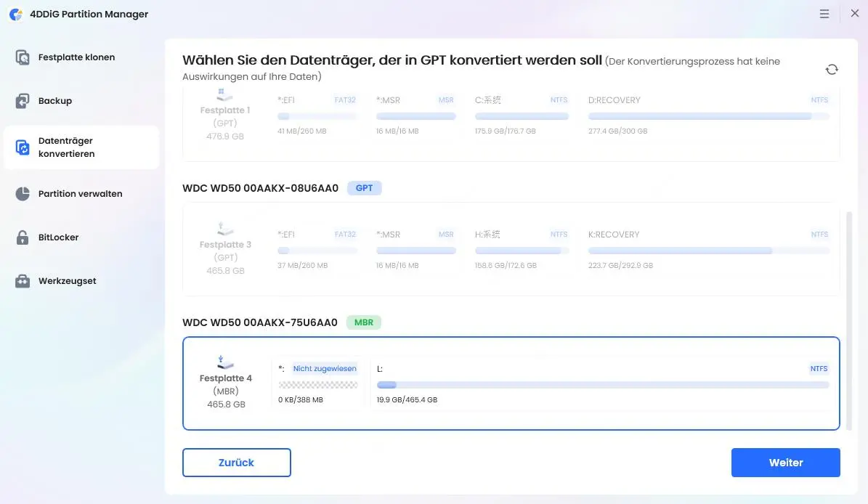This screenshot has height=504, width=868.
Task: Select Datenträger konvertieren menu item
Action: (81, 147)
